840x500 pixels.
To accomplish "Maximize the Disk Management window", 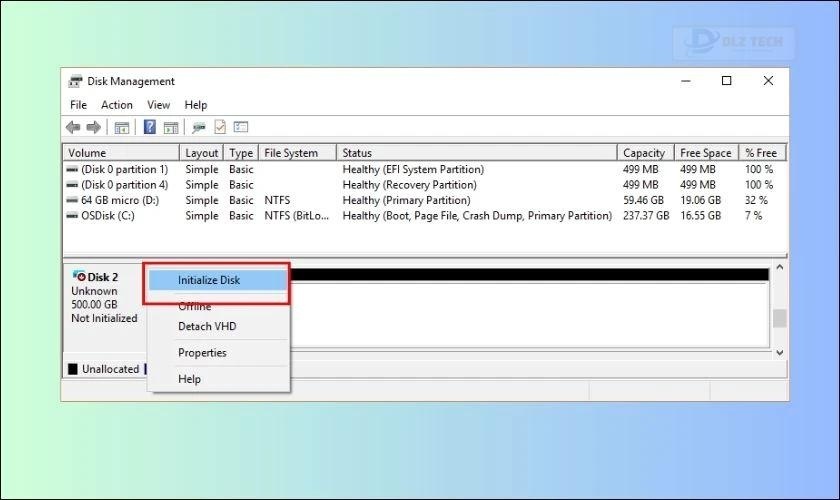I will [726, 81].
